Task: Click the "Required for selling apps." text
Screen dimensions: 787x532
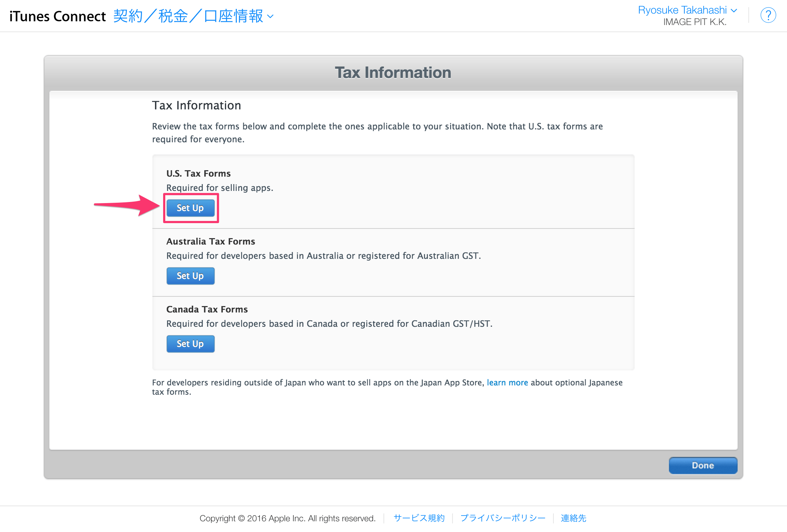Action: (220, 188)
